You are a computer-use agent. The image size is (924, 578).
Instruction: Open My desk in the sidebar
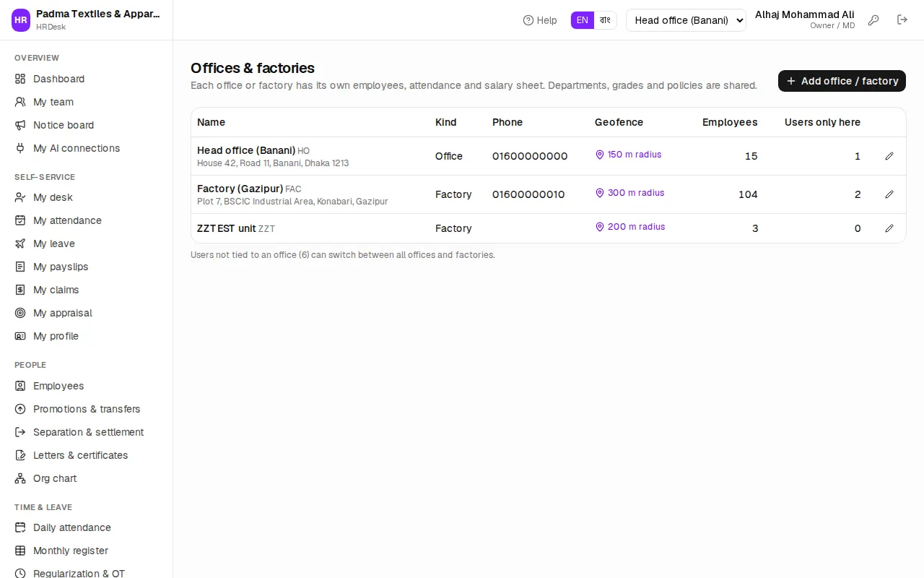[x=87, y=197]
